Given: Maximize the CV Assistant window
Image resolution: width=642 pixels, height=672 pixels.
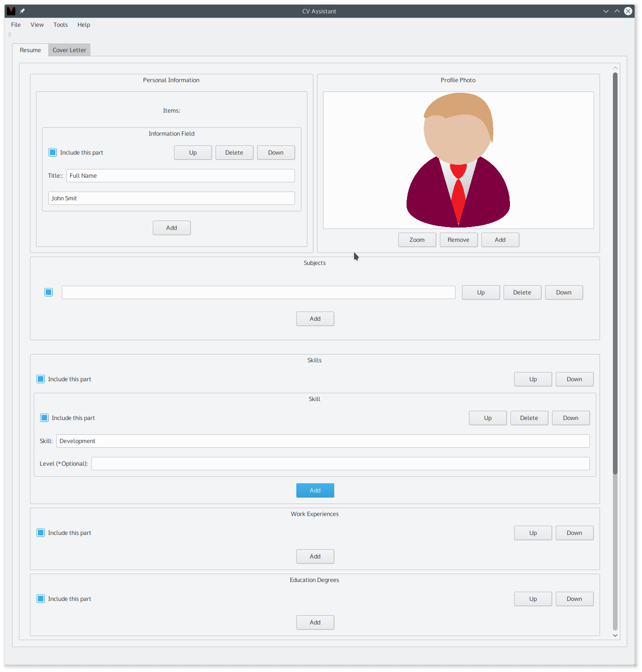Looking at the screenshot, I should tap(617, 11).
